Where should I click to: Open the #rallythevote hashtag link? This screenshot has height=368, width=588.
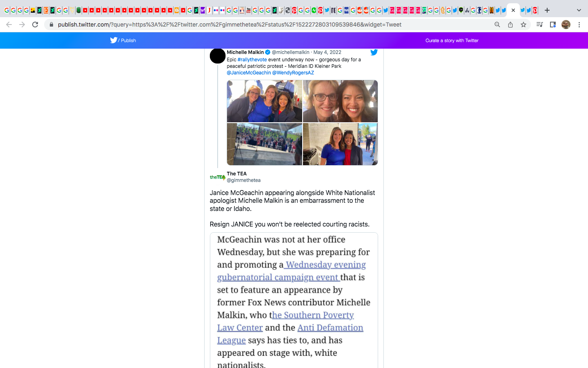point(252,60)
